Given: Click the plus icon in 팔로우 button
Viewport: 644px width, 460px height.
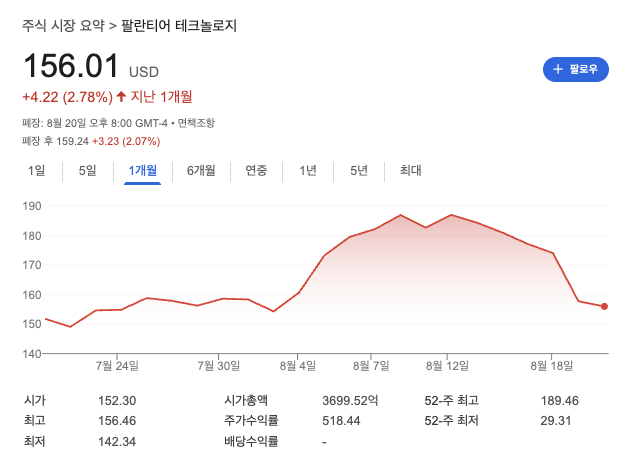Looking at the screenshot, I should click(x=557, y=69).
